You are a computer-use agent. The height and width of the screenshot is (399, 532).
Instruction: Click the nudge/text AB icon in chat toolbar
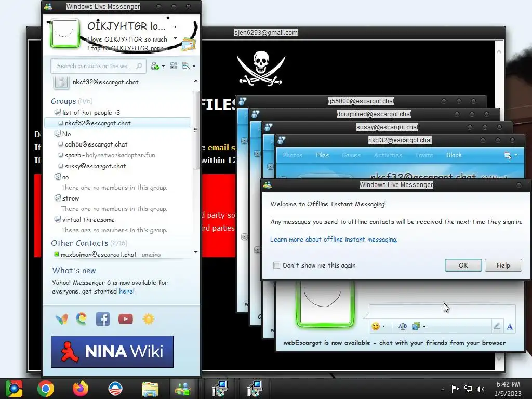403,326
